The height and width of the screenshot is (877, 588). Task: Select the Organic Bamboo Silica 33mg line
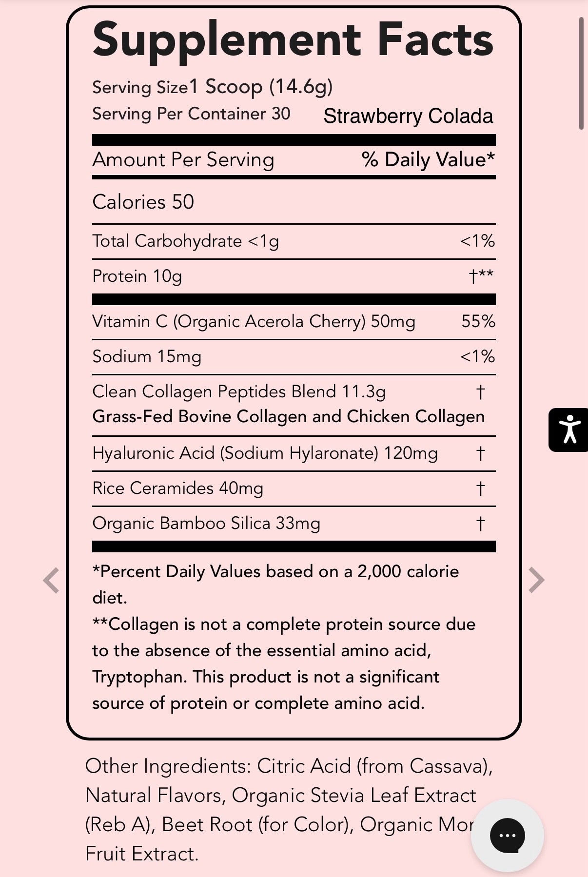coord(294,524)
